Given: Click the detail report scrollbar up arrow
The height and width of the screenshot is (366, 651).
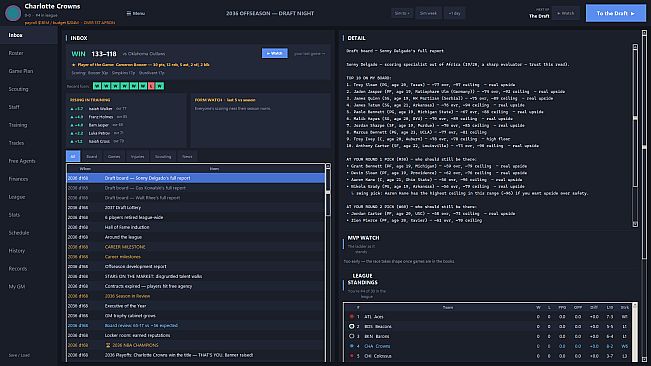Looking at the screenshot, I should pyautogui.click(x=635, y=47).
